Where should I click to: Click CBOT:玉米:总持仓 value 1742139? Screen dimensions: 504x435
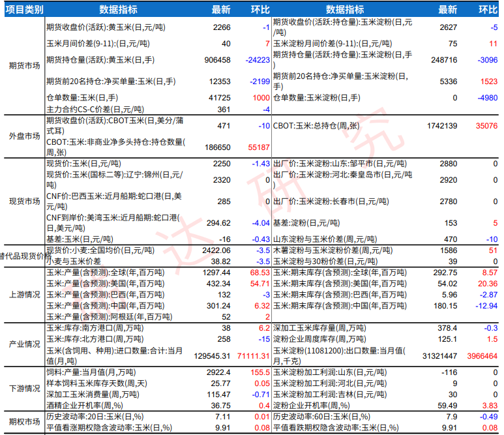pyautogui.click(x=442, y=126)
